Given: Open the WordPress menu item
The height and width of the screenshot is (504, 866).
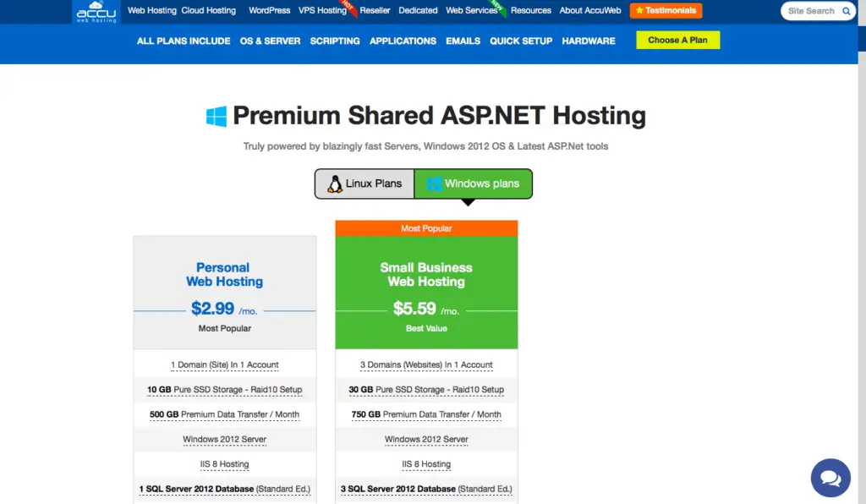Looking at the screenshot, I should [x=270, y=10].
